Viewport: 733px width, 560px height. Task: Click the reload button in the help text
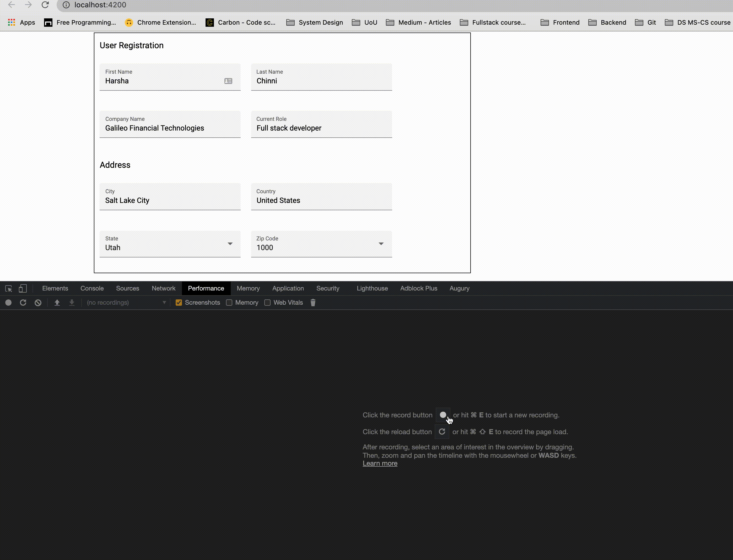(442, 432)
